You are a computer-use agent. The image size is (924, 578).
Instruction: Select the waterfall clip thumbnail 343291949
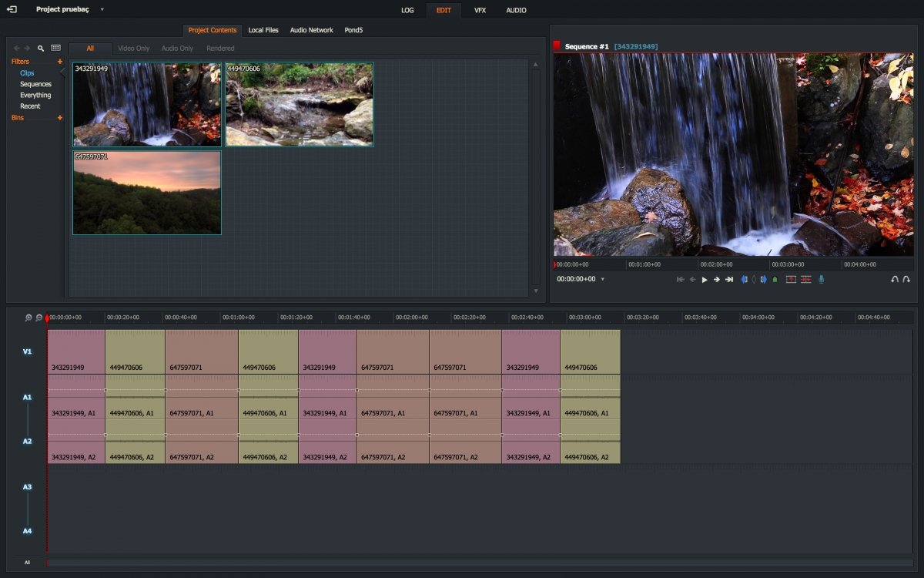(x=147, y=105)
